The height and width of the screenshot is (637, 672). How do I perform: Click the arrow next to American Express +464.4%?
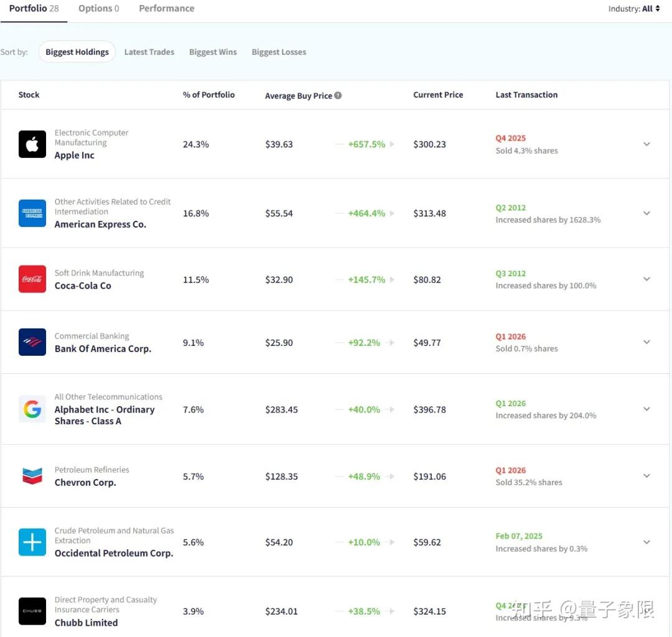[392, 213]
